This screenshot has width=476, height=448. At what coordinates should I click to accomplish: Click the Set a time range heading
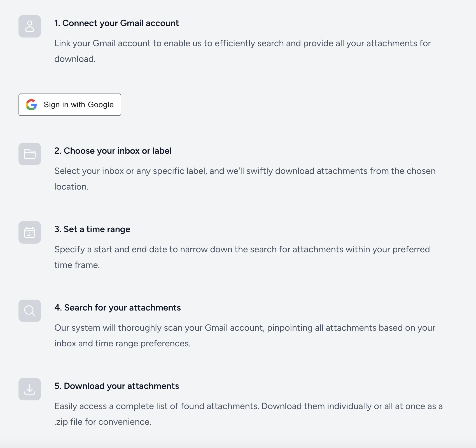click(x=92, y=229)
